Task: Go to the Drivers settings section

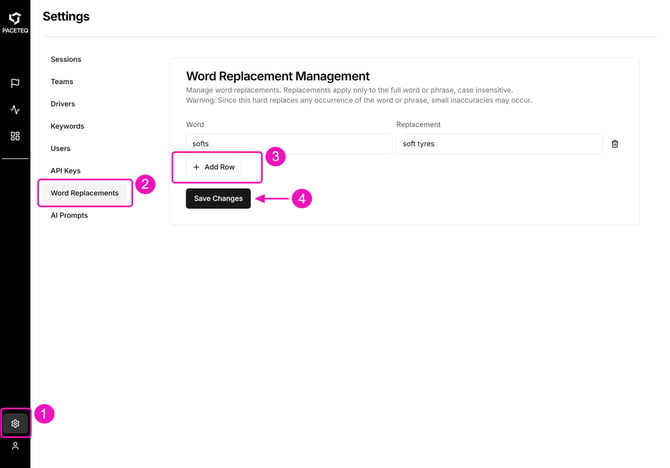Action: (x=63, y=104)
